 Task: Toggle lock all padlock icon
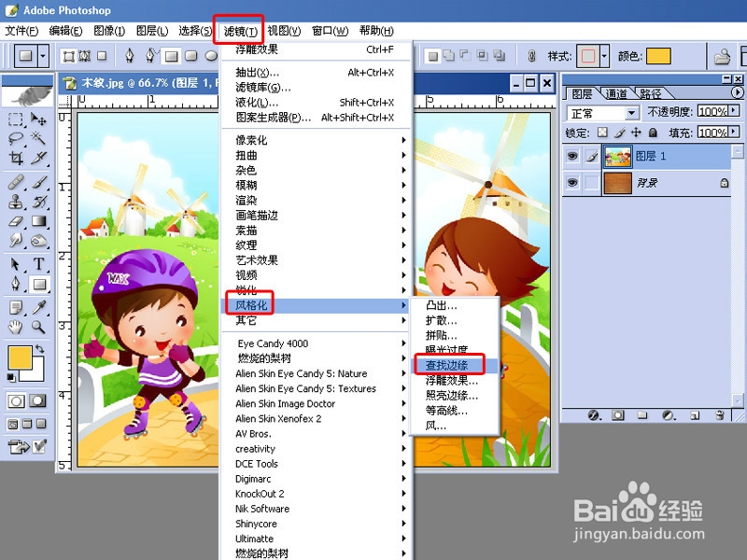click(x=653, y=132)
